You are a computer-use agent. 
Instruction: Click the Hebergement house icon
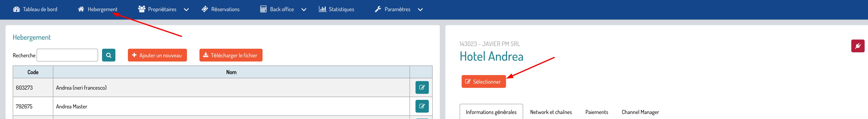click(81, 9)
